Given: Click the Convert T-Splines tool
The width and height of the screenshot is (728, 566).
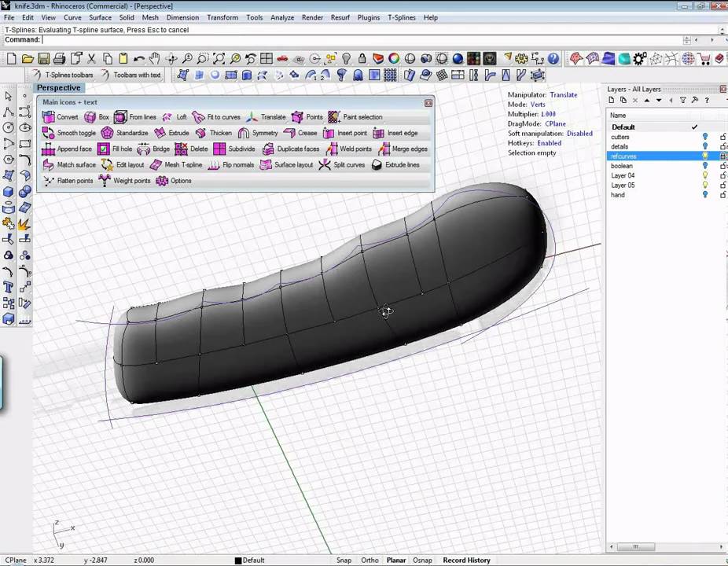Looking at the screenshot, I should pos(60,117).
